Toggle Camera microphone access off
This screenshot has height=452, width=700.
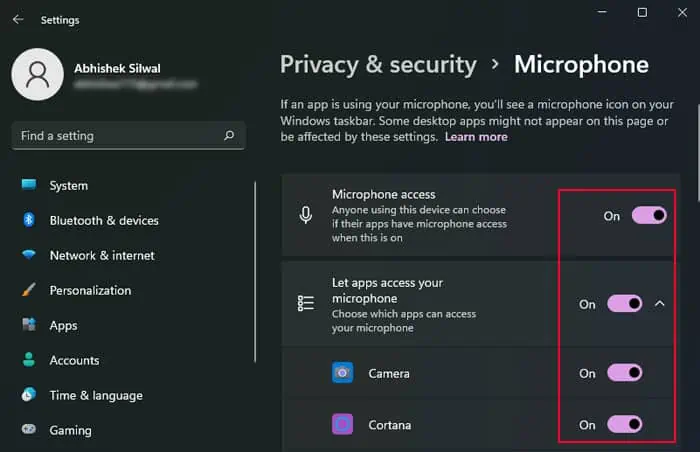pos(625,373)
